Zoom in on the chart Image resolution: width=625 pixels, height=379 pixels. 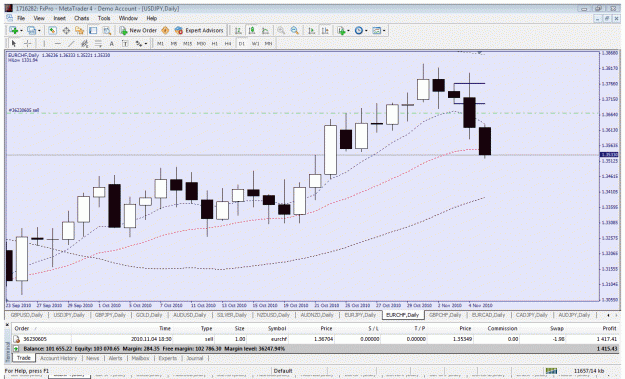click(281, 31)
